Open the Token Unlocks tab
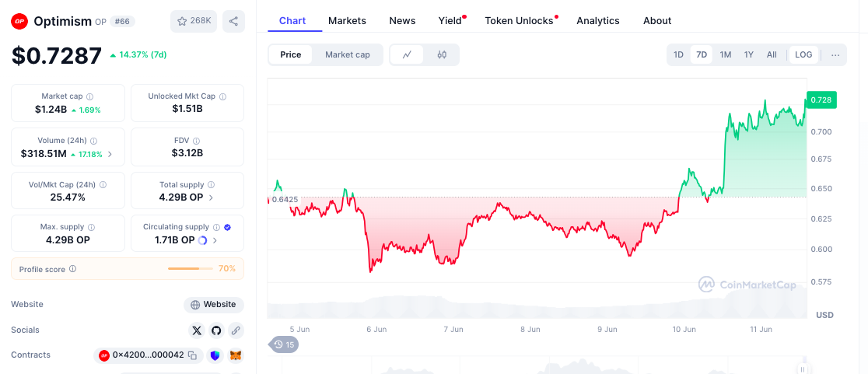This screenshot has height=374, width=868. coord(520,20)
